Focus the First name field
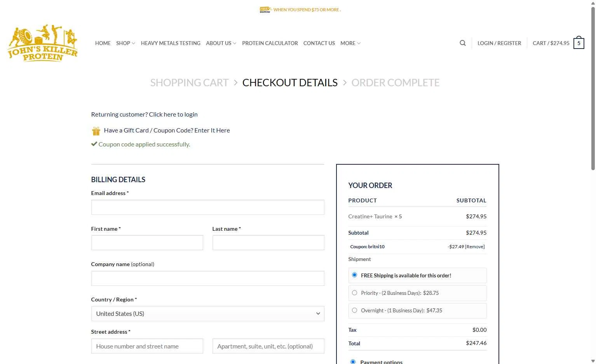The height and width of the screenshot is (364, 596). [x=147, y=243]
